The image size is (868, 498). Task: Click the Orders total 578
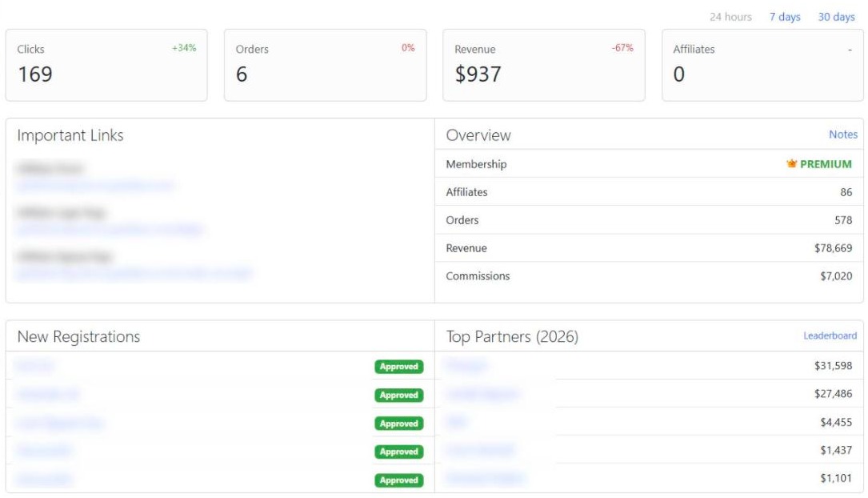[843, 220]
